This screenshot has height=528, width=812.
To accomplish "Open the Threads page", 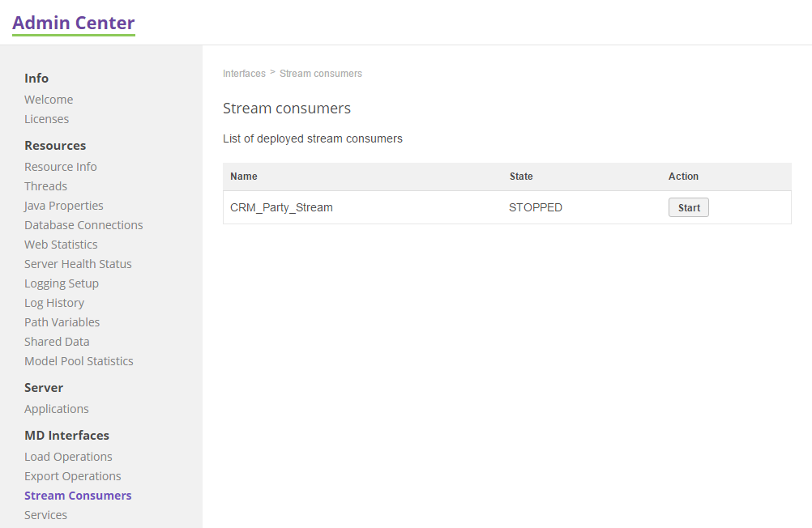I will (x=45, y=185).
